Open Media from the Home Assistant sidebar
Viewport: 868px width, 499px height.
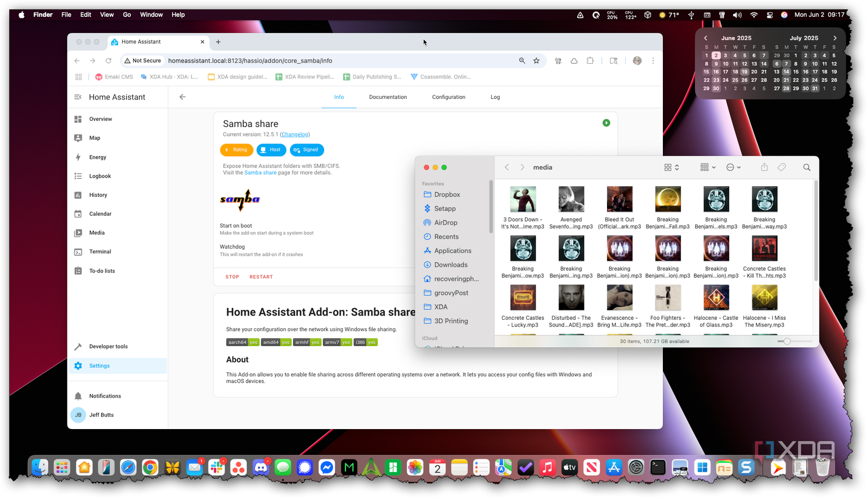tap(97, 232)
